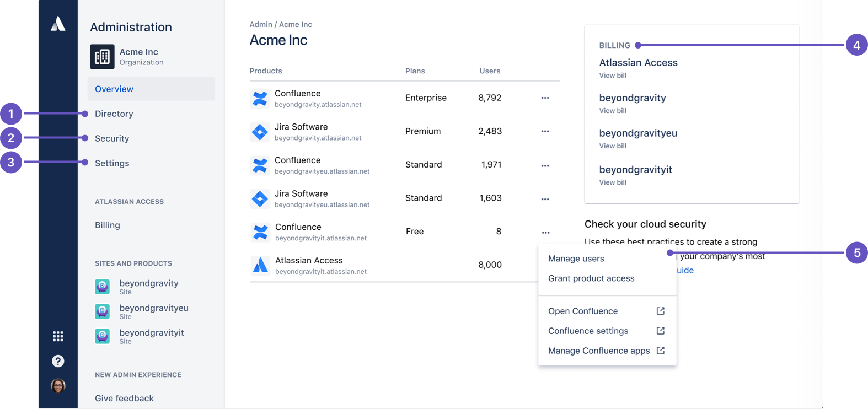Click the Free plan cell

point(415,232)
